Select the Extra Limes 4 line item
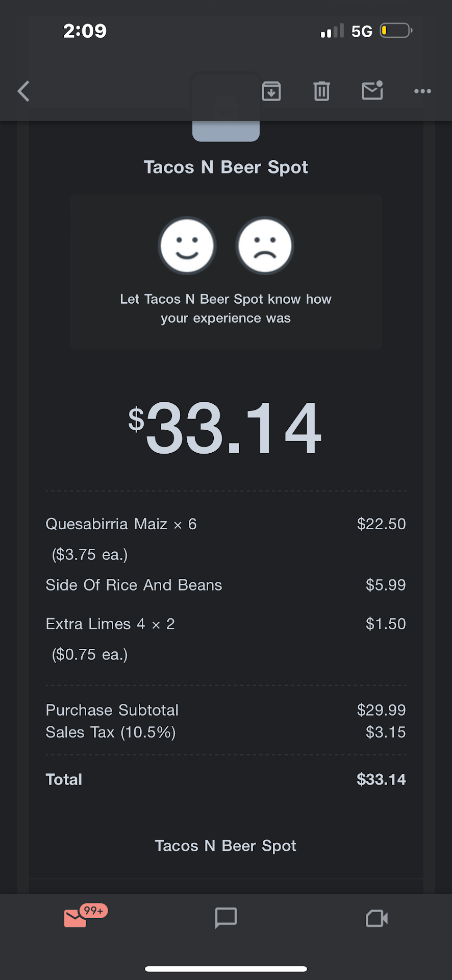This screenshot has height=980, width=452. pos(110,624)
